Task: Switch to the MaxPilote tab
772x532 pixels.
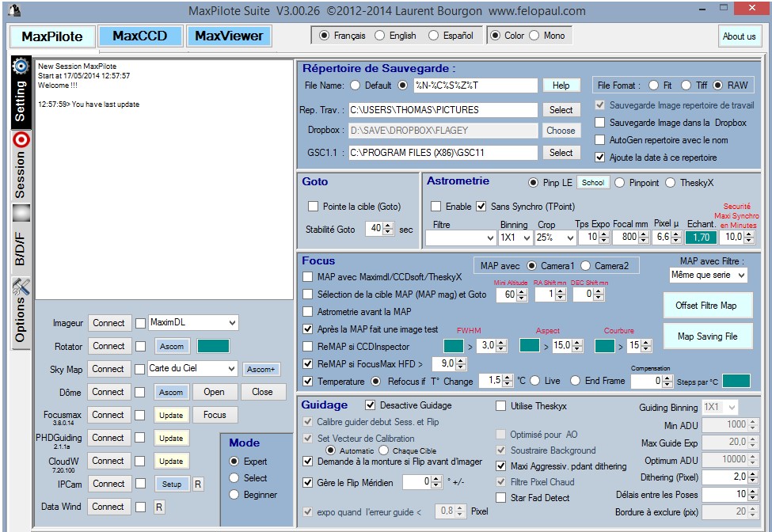Action: tap(52, 36)
